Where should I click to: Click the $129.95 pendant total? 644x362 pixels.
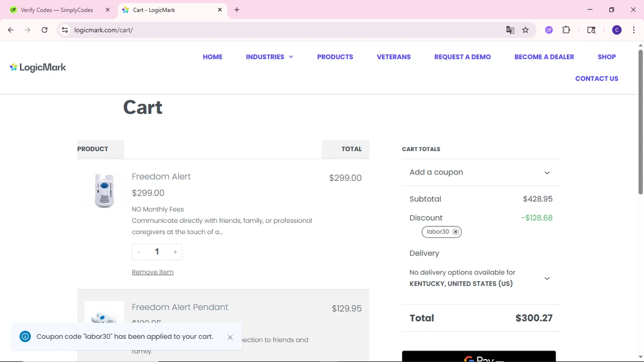(x=346, y=308)
